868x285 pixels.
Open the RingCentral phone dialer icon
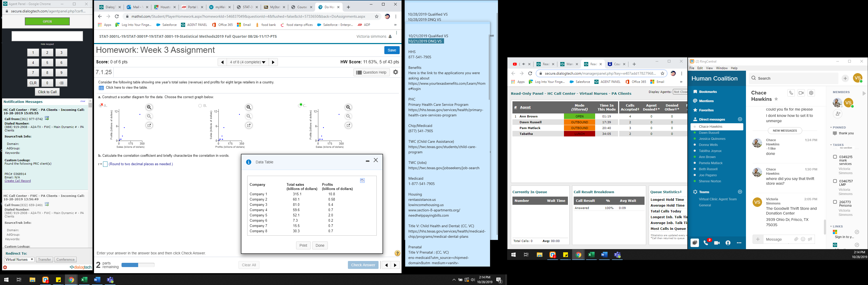click(x=706, y=243)
